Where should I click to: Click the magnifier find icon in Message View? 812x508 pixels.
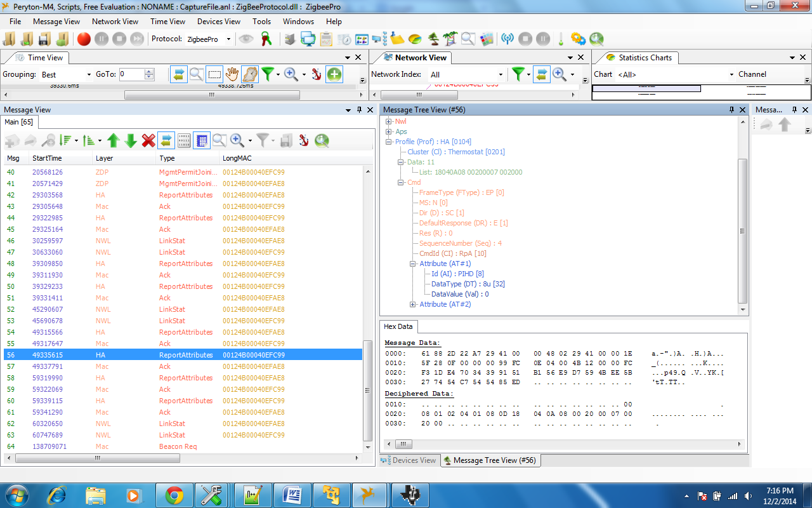[219, 140]
